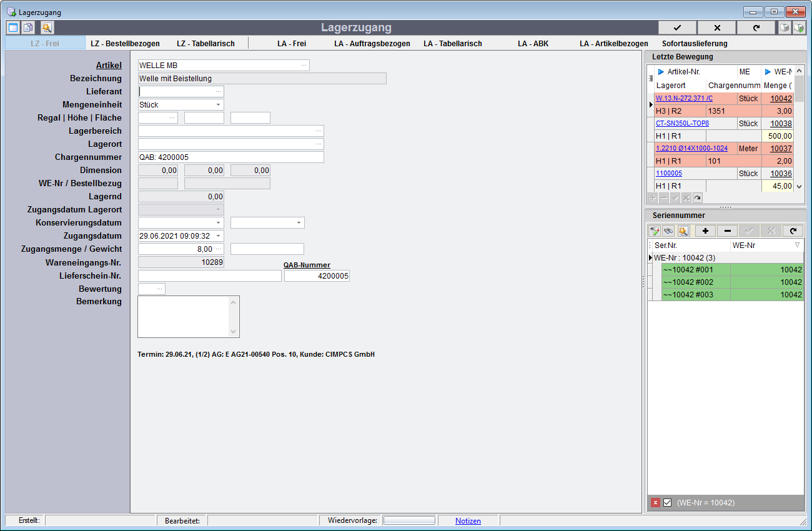Screen dimensions: 812x531
Task: Toggle the (WE-Nr = 10042) filter checkbox
Action: coord(667,502)
